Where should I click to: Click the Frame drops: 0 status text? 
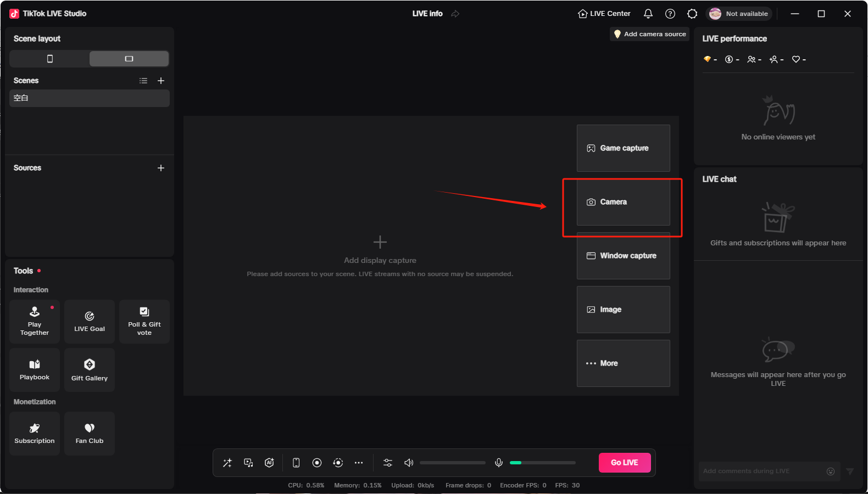click(x=468, y=485)
